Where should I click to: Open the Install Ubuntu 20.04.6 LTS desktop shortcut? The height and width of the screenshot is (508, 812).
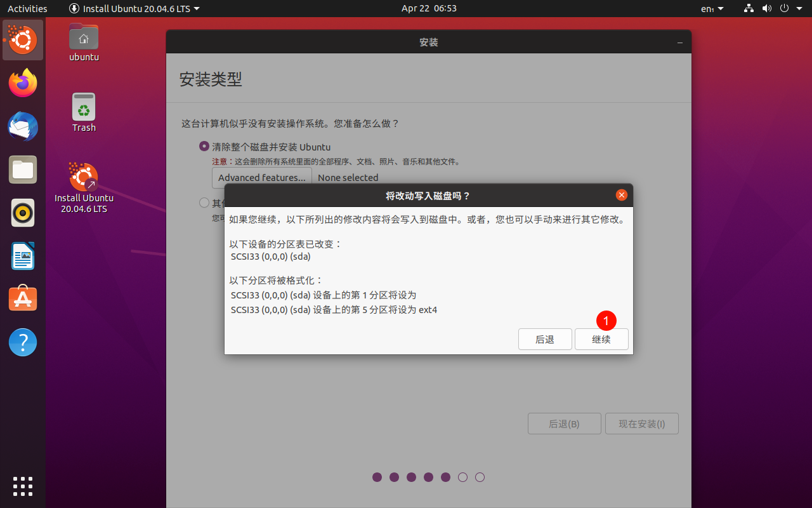click(x=84, y=188)
